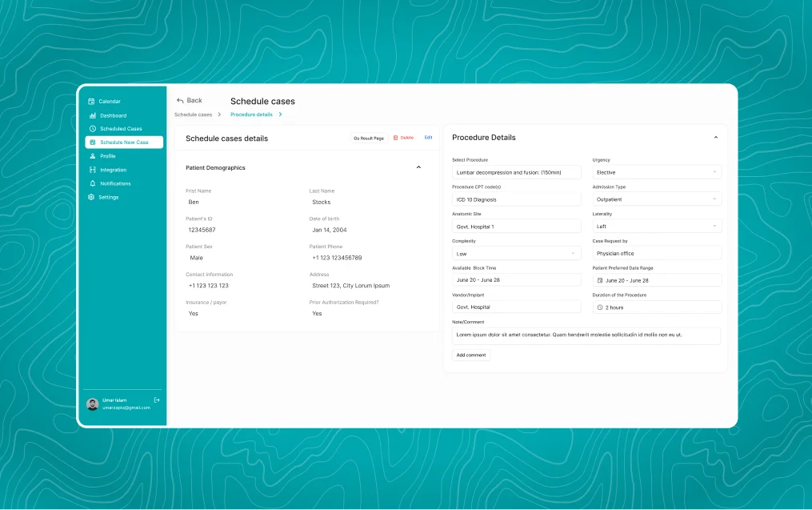Click the user avatar photo
The height and width of the screenshot is (510, 812).
pos(93,404)
